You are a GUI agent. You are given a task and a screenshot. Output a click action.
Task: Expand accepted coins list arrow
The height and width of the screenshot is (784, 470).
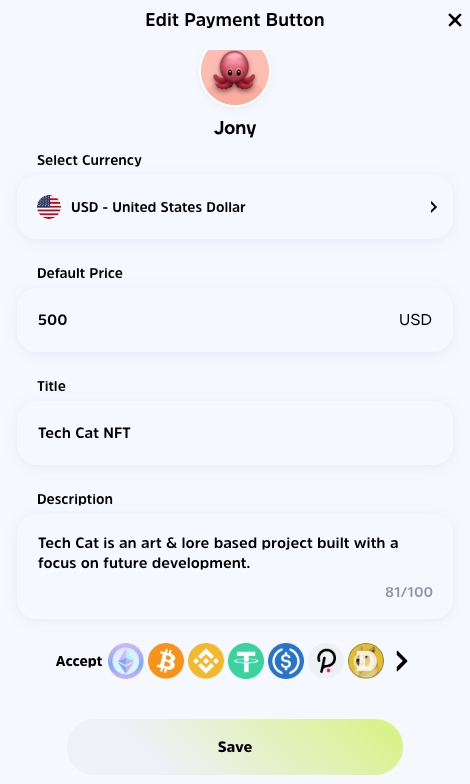pos(402,661)
